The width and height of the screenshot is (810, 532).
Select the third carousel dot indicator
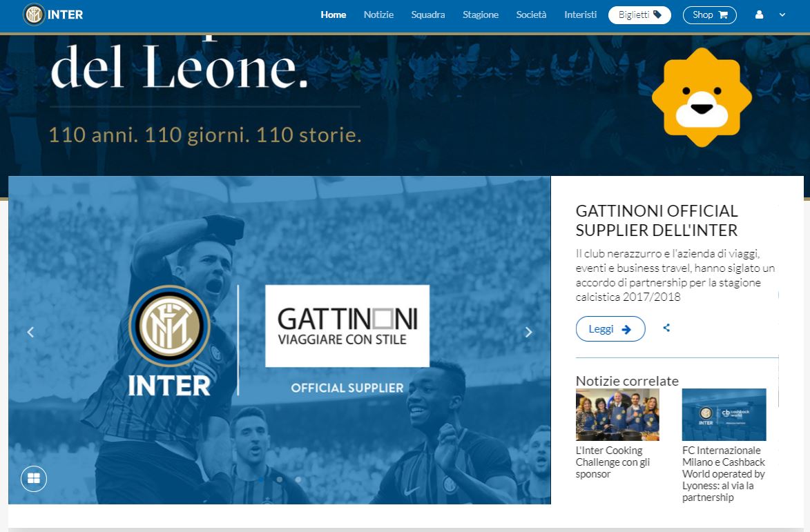pos(298,480)
